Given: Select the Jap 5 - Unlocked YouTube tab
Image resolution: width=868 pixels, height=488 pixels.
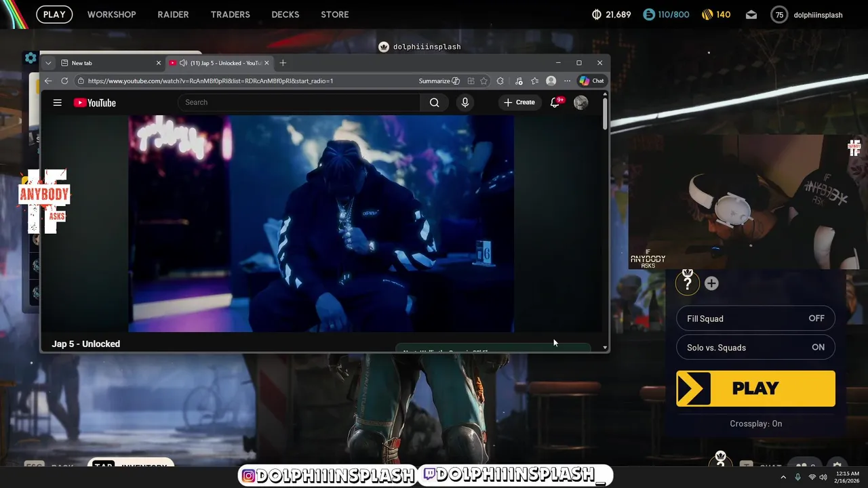Looking at the screenshot, I should [218, 63].
